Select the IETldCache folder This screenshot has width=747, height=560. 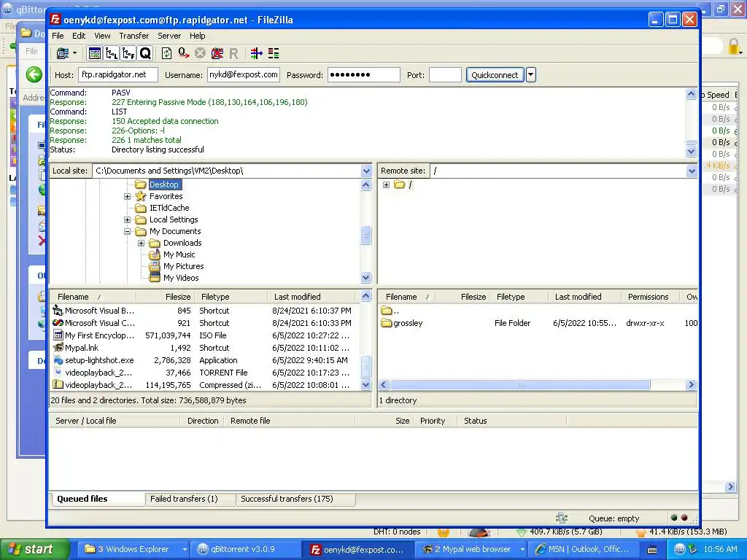(169, 208)
